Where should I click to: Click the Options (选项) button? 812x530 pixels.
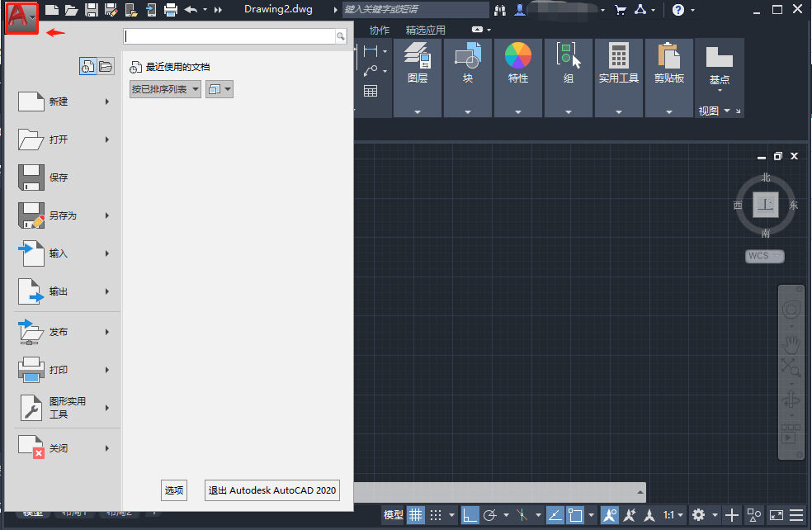point(174,490)
